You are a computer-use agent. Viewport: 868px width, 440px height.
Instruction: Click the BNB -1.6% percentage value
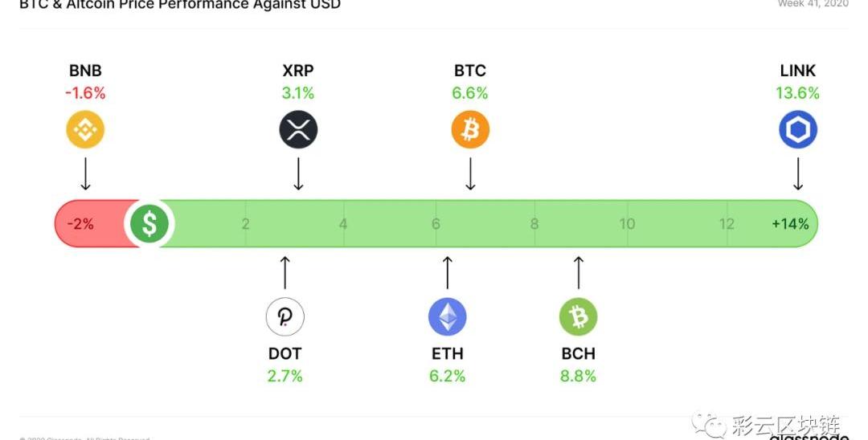point(85,93)
